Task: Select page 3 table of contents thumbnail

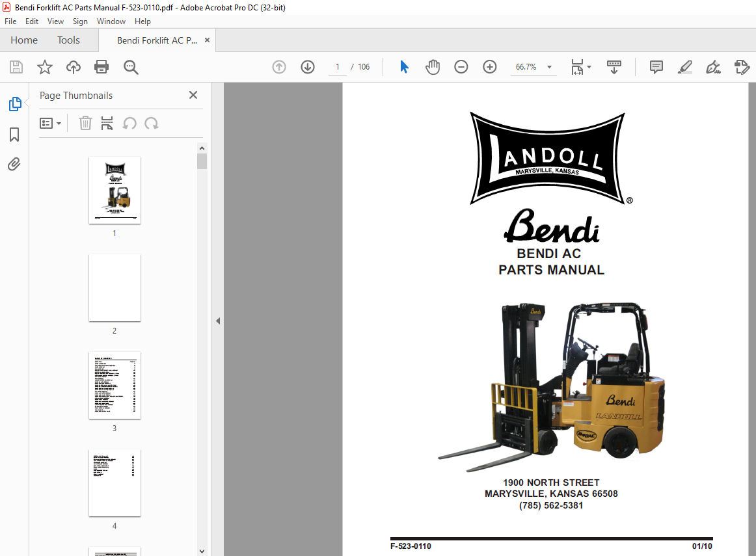Action: [115, 386]
